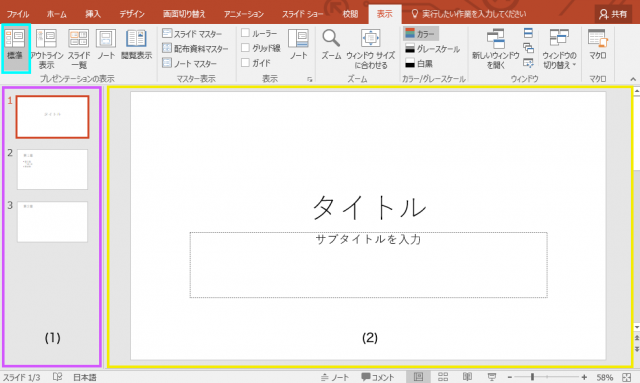Click the move split icon
The image size is (640, 383).
point(528,63)
